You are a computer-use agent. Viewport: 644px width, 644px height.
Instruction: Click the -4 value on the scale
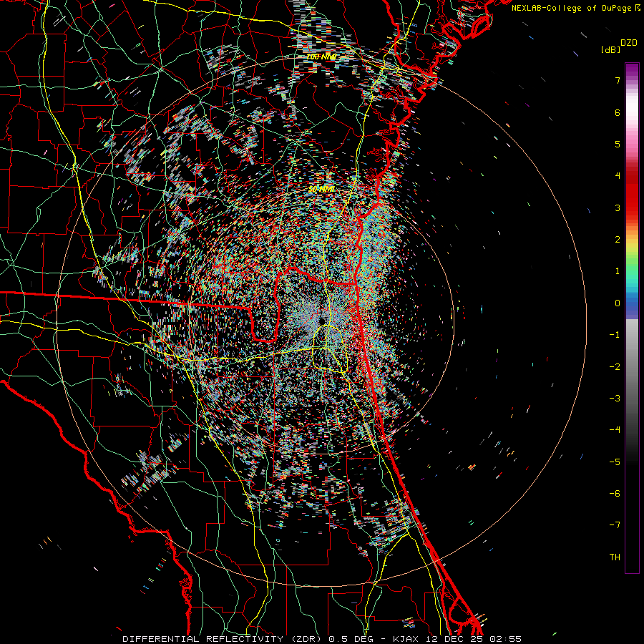615,430
